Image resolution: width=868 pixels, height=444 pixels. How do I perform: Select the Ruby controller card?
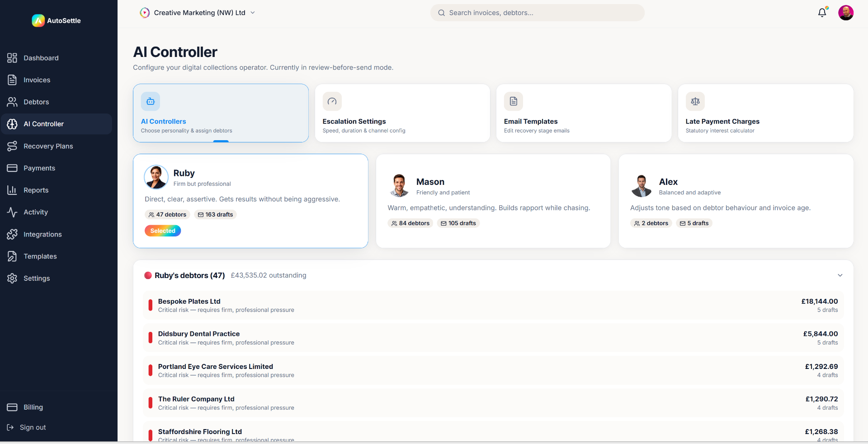click(250, 201)
